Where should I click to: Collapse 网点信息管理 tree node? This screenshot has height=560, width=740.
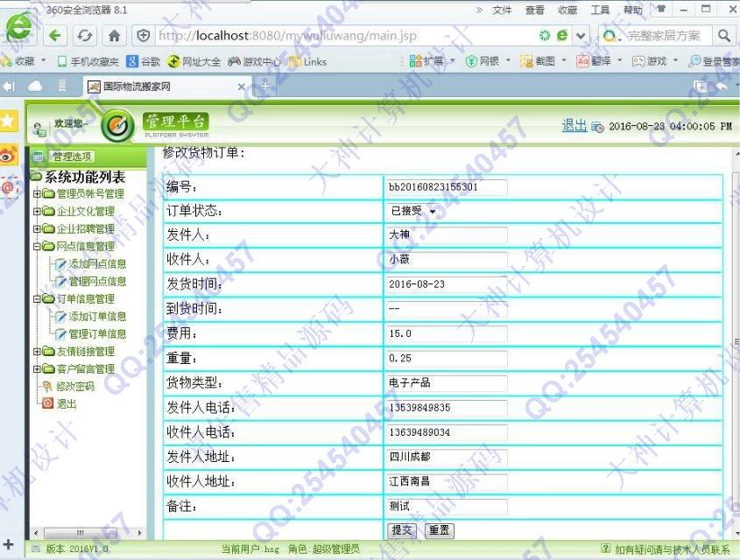pos(37,246)
